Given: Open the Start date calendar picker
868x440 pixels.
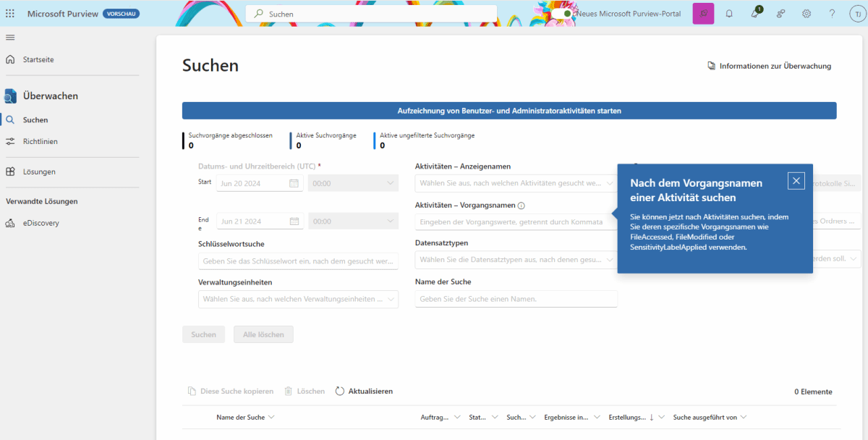Looking at the screenshot, I should tap(294, 183).
